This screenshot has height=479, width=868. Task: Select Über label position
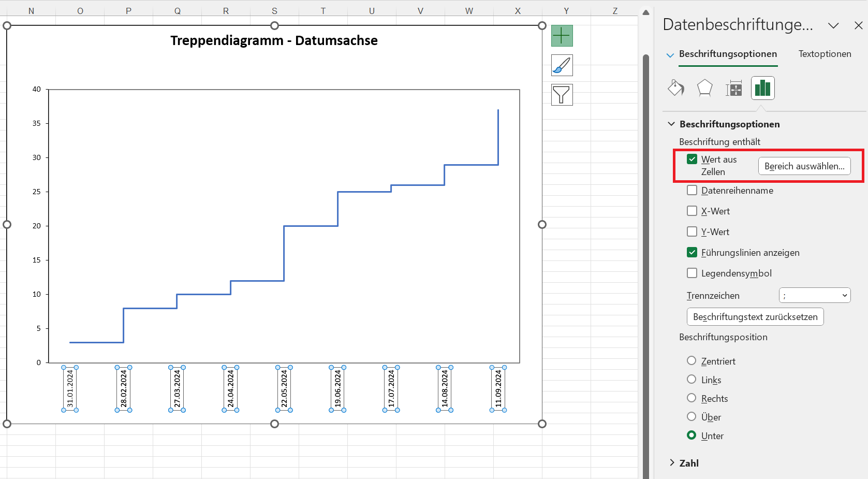point(692,416)
